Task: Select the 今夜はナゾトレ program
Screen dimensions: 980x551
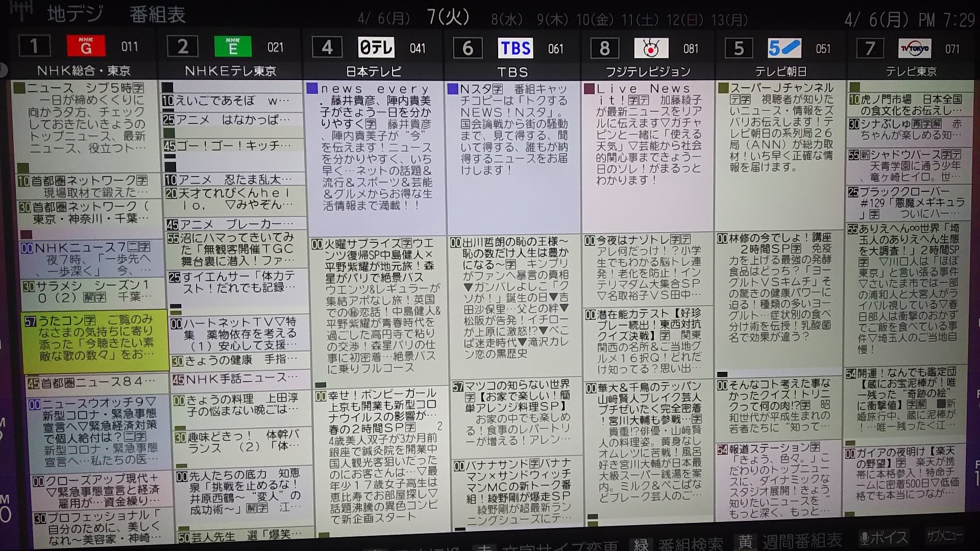Action: coord(648,269)
